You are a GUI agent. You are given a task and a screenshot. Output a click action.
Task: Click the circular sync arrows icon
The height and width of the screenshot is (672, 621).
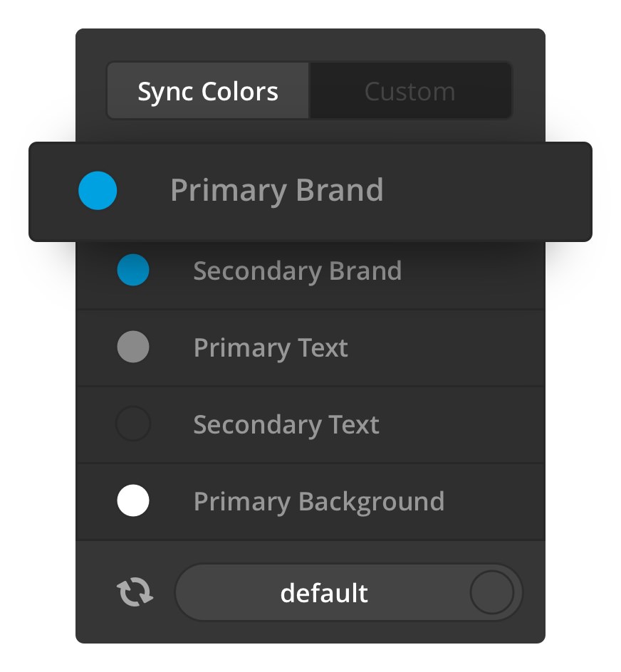click(x=135, y=592)
